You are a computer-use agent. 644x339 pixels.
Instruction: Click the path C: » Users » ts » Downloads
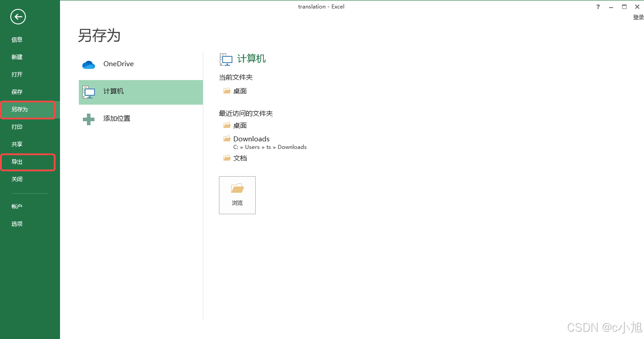click(270, 147)
